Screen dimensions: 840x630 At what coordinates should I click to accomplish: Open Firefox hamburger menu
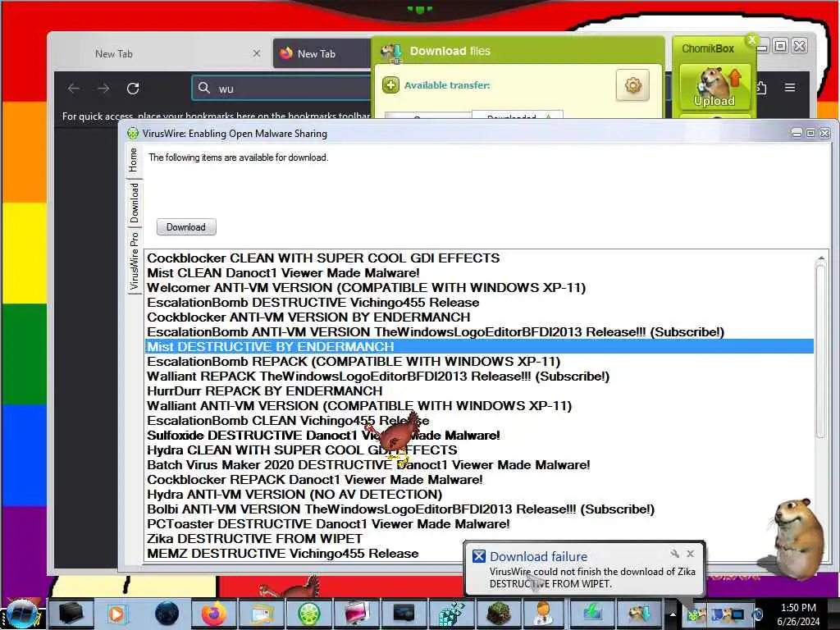pos(790,87)
